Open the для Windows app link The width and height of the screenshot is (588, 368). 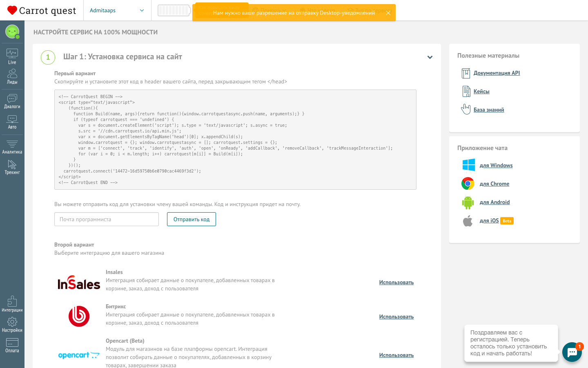click(496, 166)
